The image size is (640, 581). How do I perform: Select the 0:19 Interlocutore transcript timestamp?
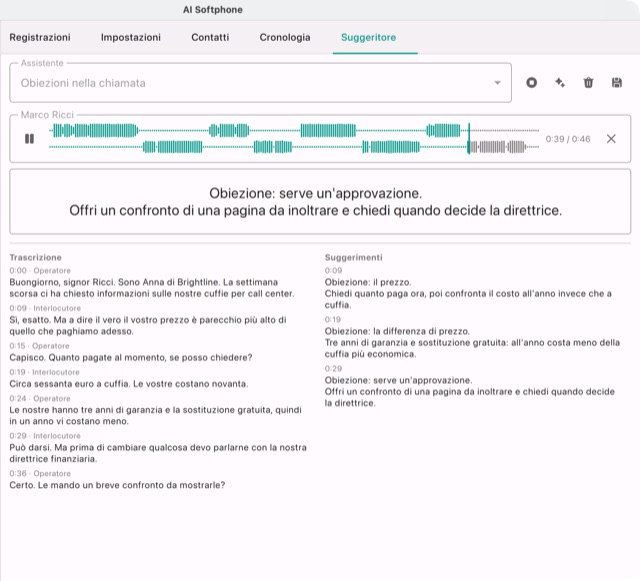[44, 372]
